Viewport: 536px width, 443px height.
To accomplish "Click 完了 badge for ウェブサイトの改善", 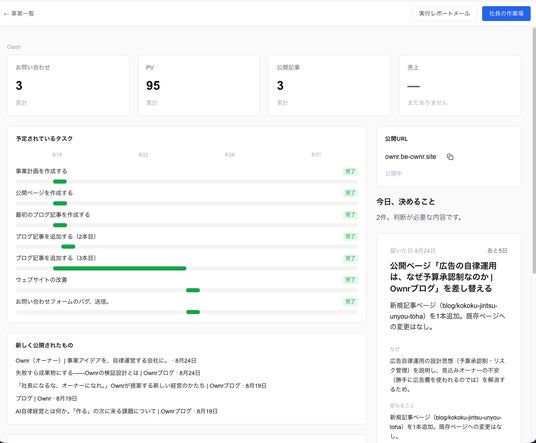I will pyautogui.click(x=350, y=280).
